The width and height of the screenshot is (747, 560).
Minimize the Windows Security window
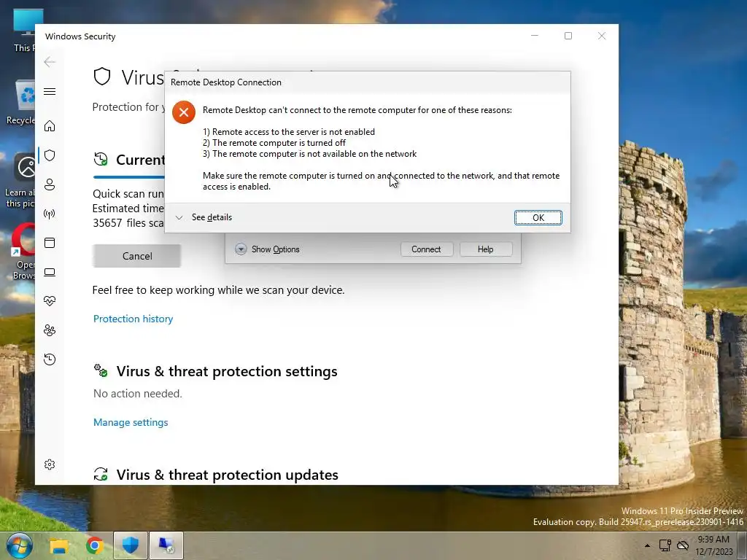(x=535, y=36)
